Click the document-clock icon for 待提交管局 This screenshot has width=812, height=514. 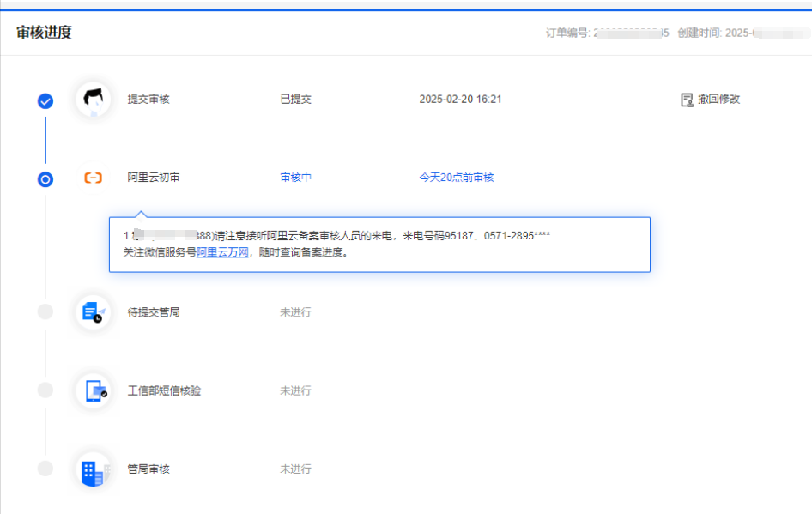pos(93,313)
